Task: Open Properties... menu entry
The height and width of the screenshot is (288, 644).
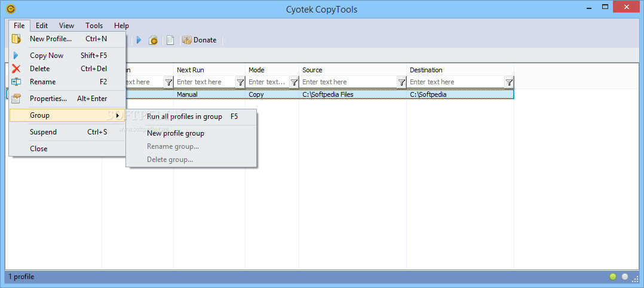Action: [x=68, y=99]
